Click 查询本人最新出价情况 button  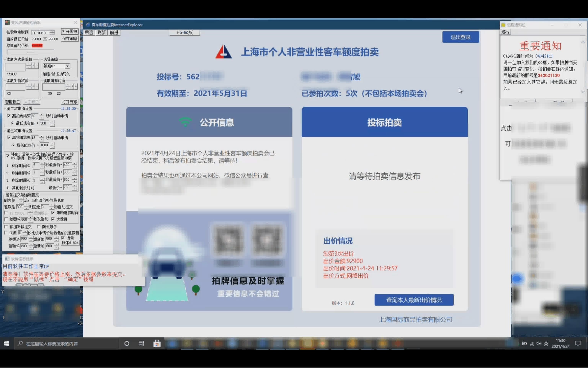coord(414,300)
